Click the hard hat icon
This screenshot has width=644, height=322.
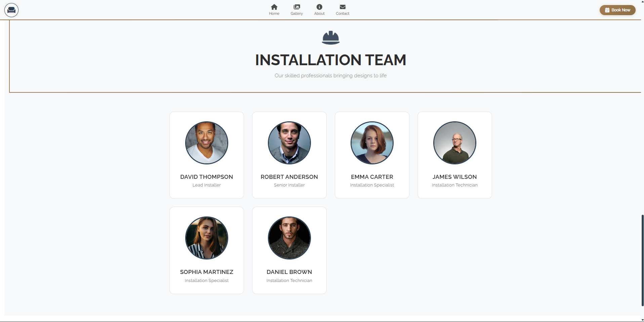point(331,38)
